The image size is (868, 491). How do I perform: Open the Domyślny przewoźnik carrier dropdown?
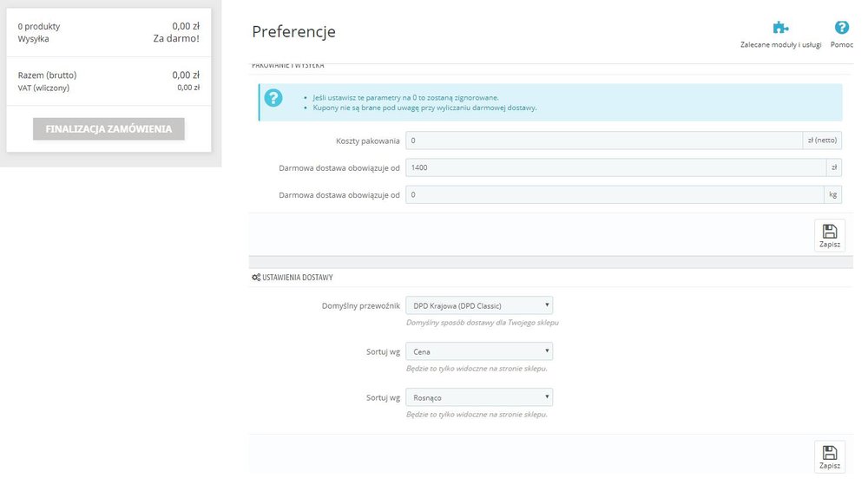click(479, 305)
